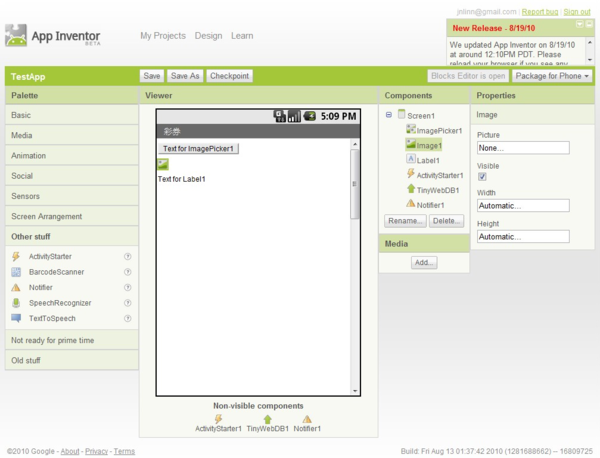This screenshot has width=600, height=458.
Task: Click the Delete component button
Action: (446, 221)
